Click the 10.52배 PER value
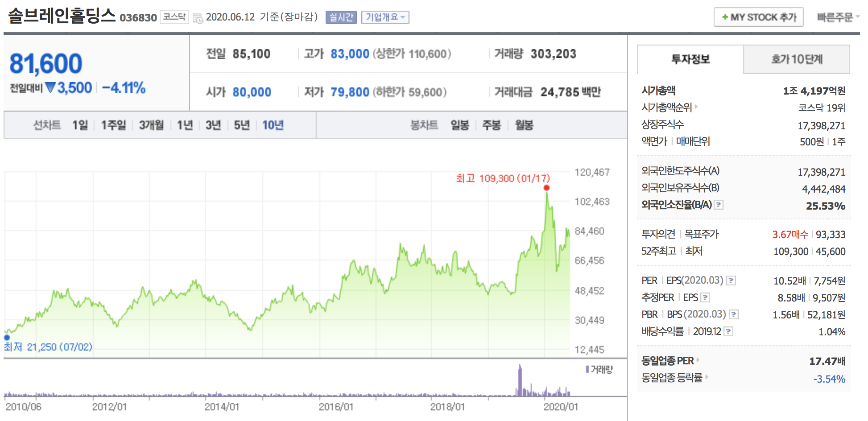Screen dimensions: 868x421 point(789,281)
